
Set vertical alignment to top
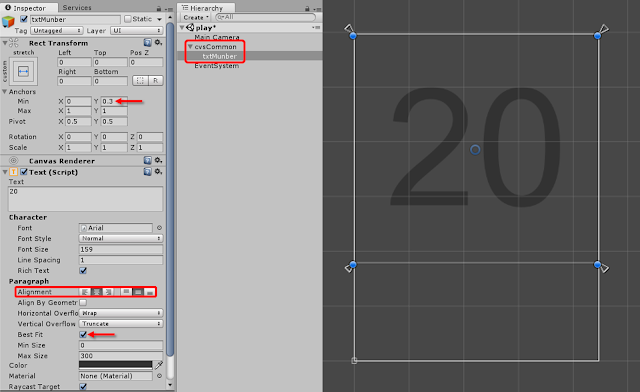coord(126,292)
